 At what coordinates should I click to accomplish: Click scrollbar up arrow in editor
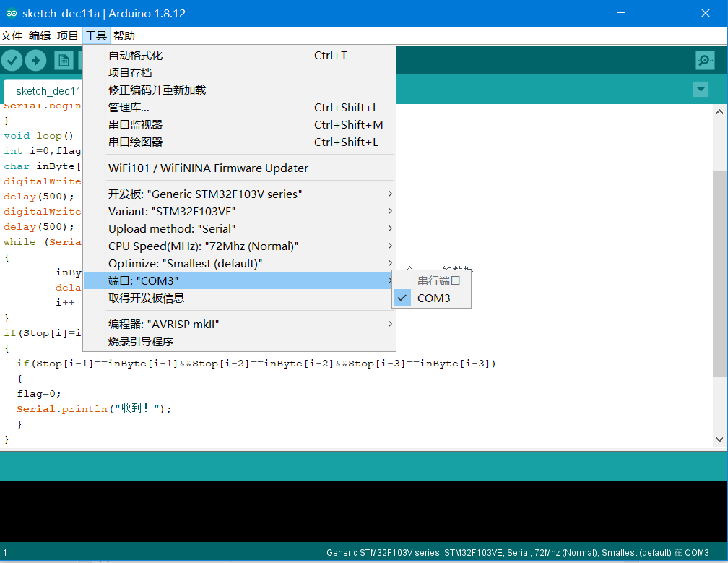[x=719, y=111]
